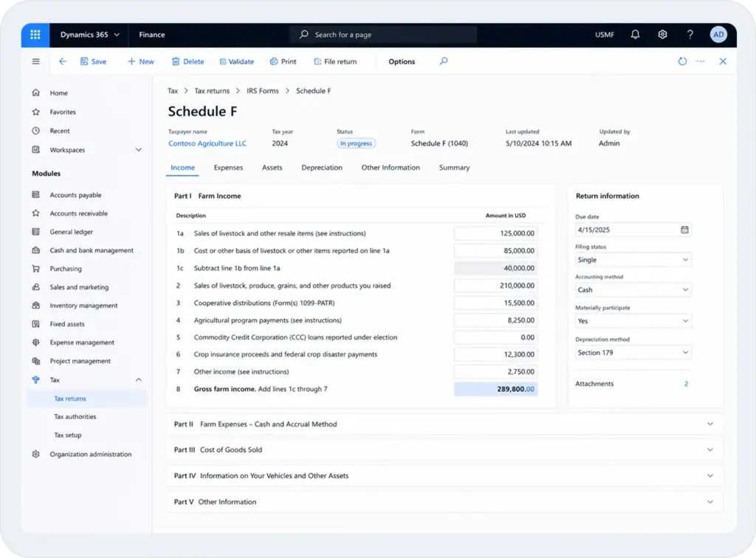Expand Part IV Vehicles and Other Assets

444,475
